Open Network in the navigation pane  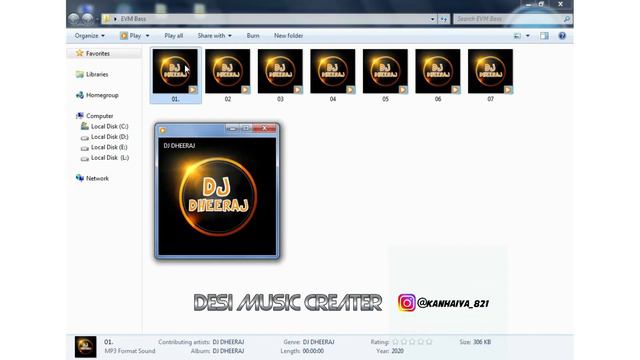pyautogui.click(x=97, y=178)
